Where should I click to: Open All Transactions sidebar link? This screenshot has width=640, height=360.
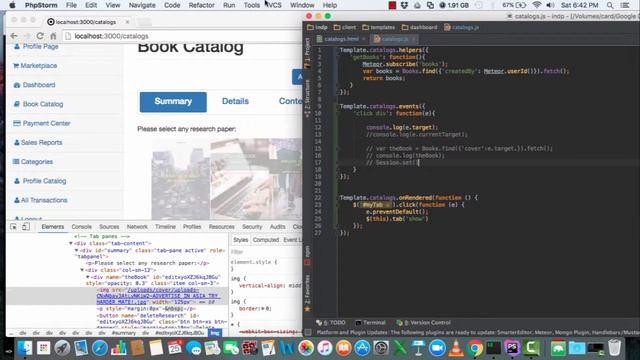pyautogui.click(x=40, y=200)
